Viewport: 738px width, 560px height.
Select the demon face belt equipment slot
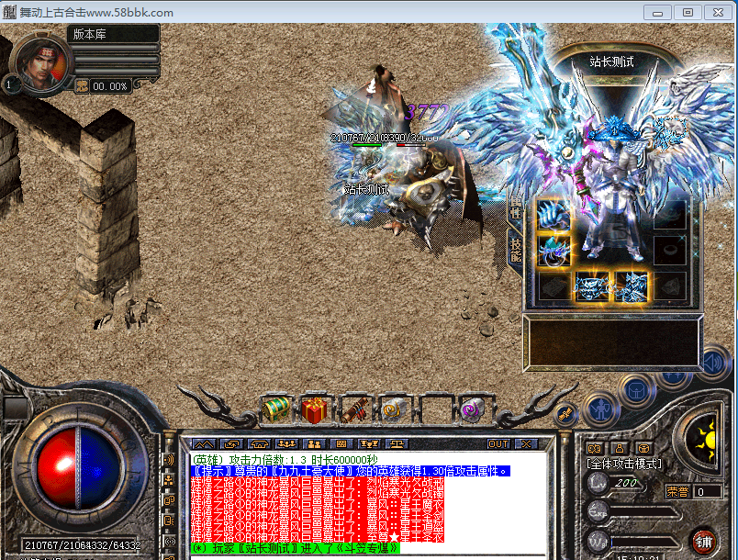[x=593, y=286]
